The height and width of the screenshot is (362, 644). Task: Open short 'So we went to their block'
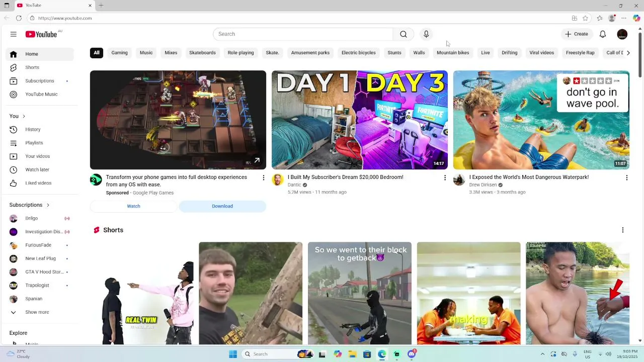click(x=360, y=293)
